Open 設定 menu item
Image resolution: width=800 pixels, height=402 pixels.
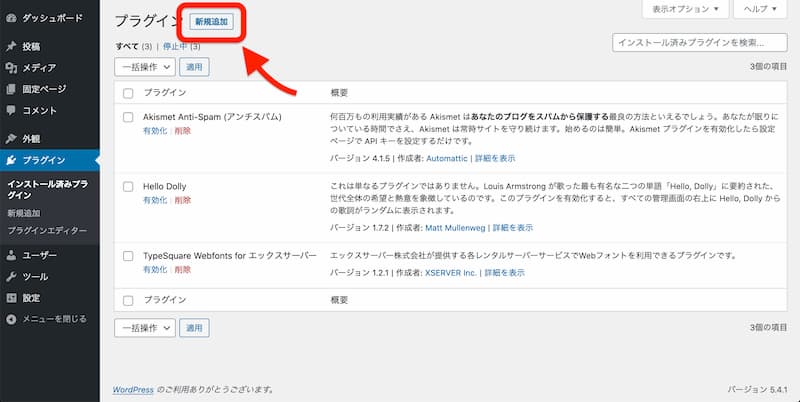click(x=31, y=298)
